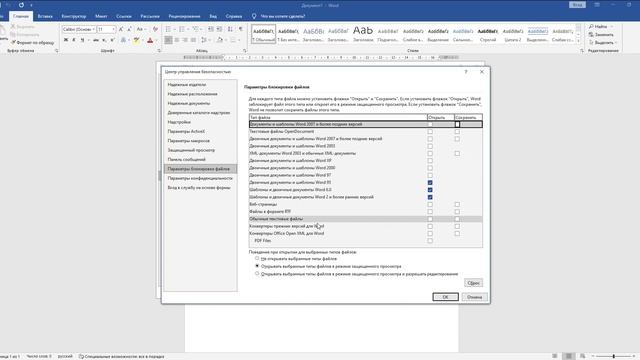
Task: Click OK button in Trust Center dialog
Action: point(445,297)
